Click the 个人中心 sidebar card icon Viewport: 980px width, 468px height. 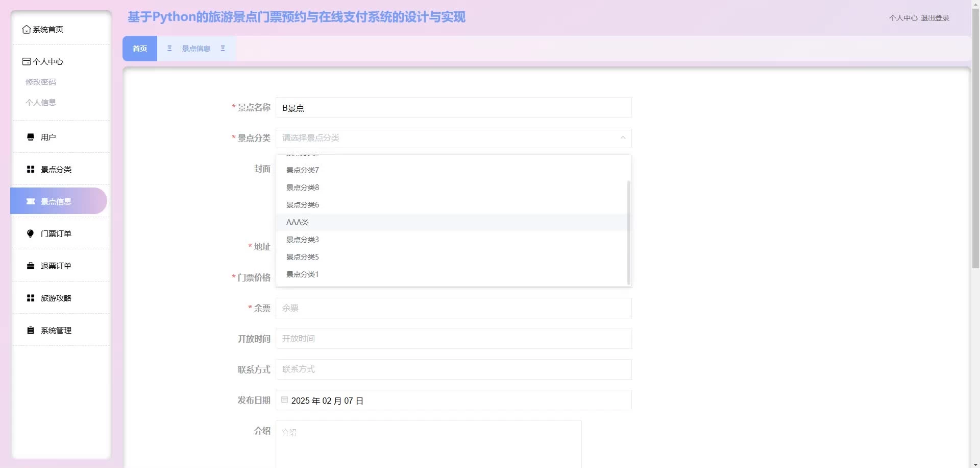point(27,62)
